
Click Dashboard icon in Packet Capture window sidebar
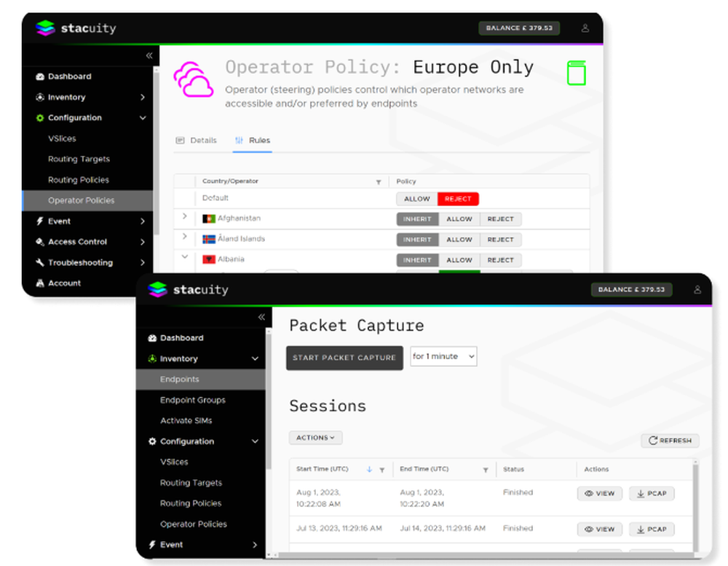[x=152, y=338]
